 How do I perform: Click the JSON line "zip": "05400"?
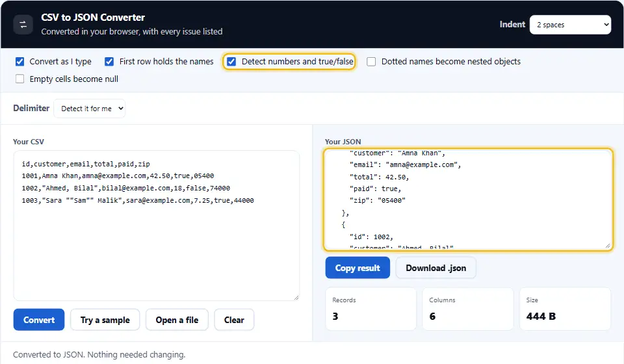tap(377, 200)
